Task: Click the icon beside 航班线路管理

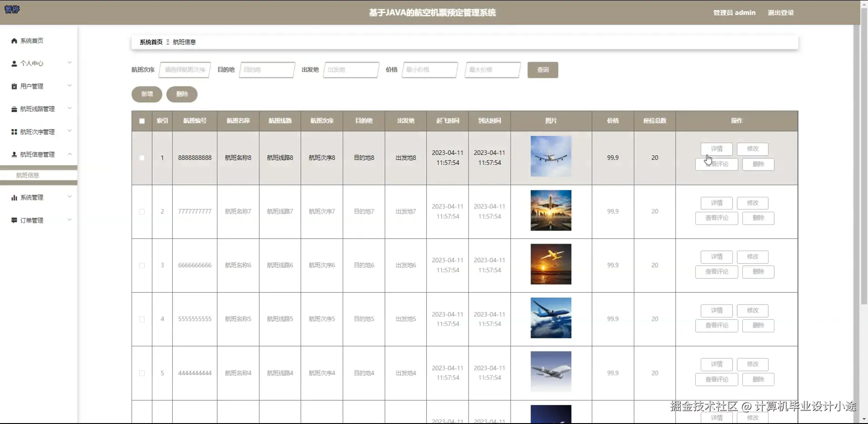Action: (x=14, y=109)
